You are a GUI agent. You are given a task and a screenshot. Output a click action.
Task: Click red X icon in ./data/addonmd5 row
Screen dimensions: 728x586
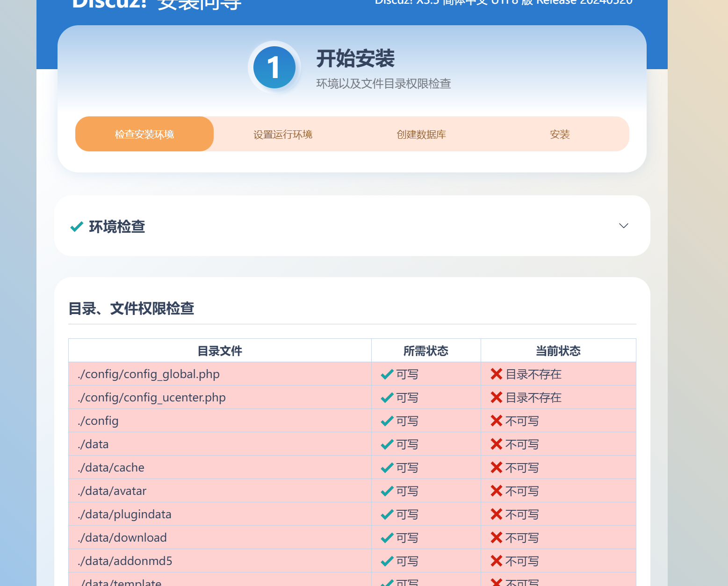pyautogui.click(x=497, y=561)
